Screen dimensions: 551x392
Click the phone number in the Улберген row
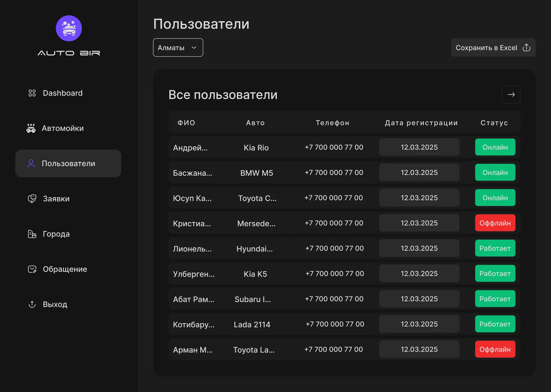pos(335,274)
